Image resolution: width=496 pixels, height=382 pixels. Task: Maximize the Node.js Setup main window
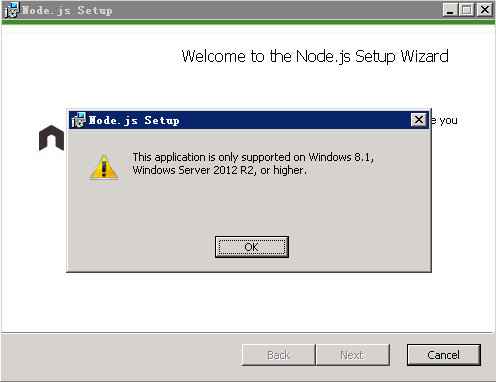pos(466,10)
